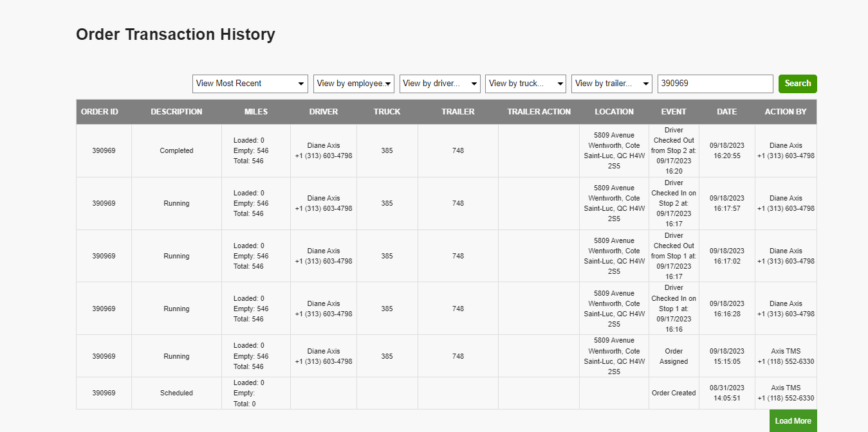Click the green Search button
Image resolution: width=868 pixels, height=432 pixels.
coord(798,84)
